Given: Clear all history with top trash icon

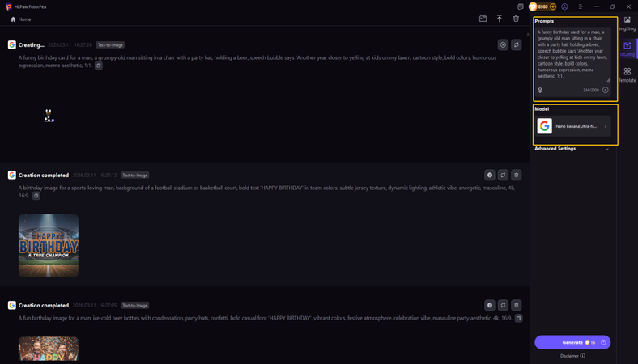Looking at the screenshot, I should tap(516, 19).
